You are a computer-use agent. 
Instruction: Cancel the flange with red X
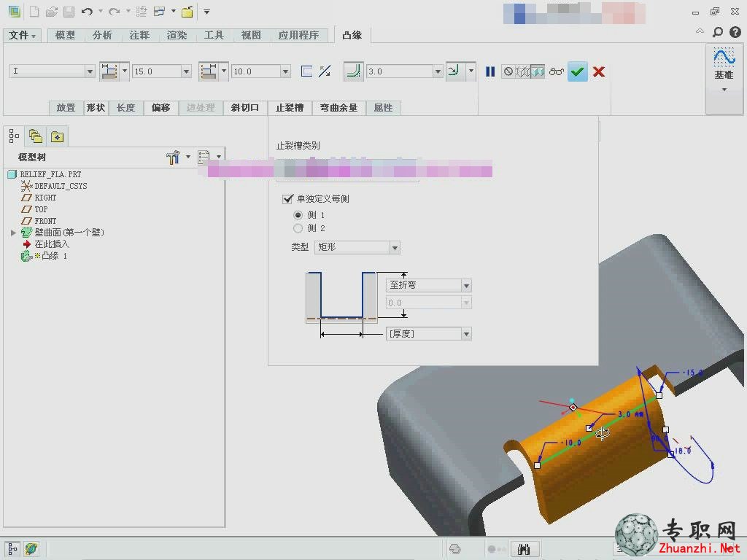click(599, 71)
